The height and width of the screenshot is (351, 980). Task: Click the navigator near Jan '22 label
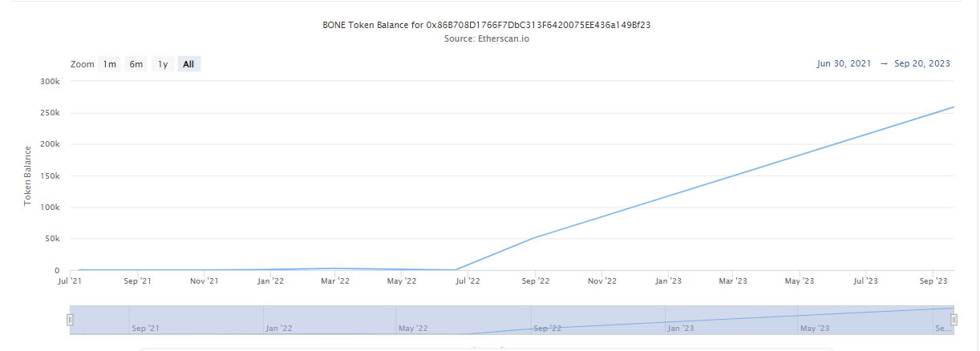(277, 328)
